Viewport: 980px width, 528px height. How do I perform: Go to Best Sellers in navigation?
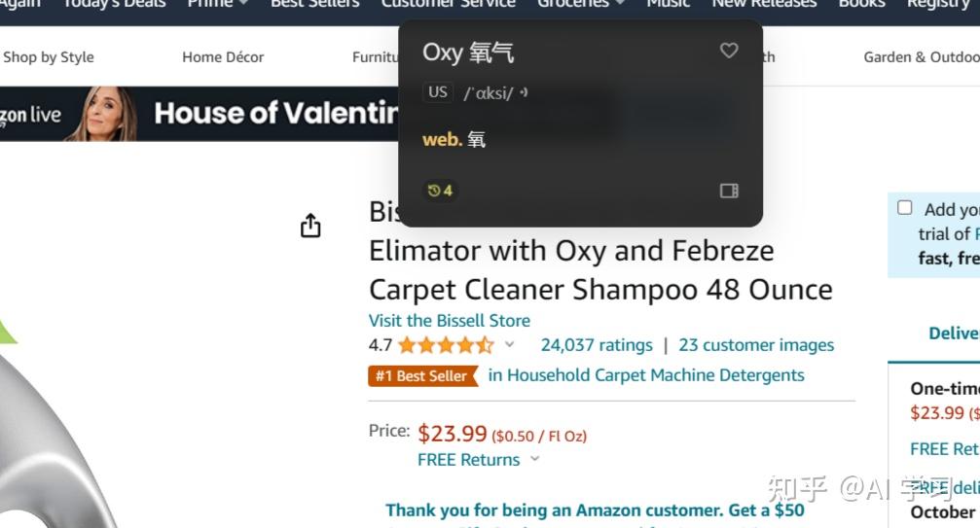(314, 4)
